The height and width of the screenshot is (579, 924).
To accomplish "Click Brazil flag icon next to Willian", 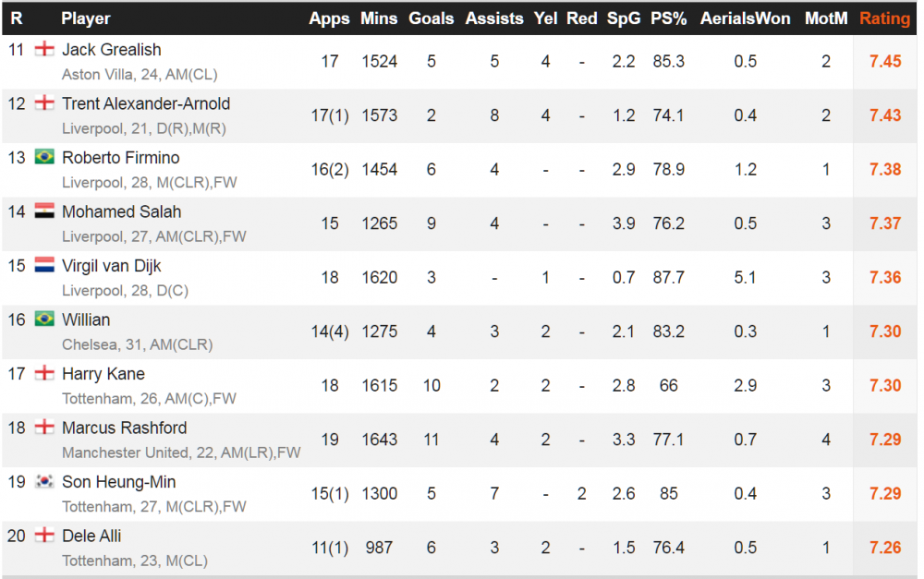I will (x=44, y=319).
